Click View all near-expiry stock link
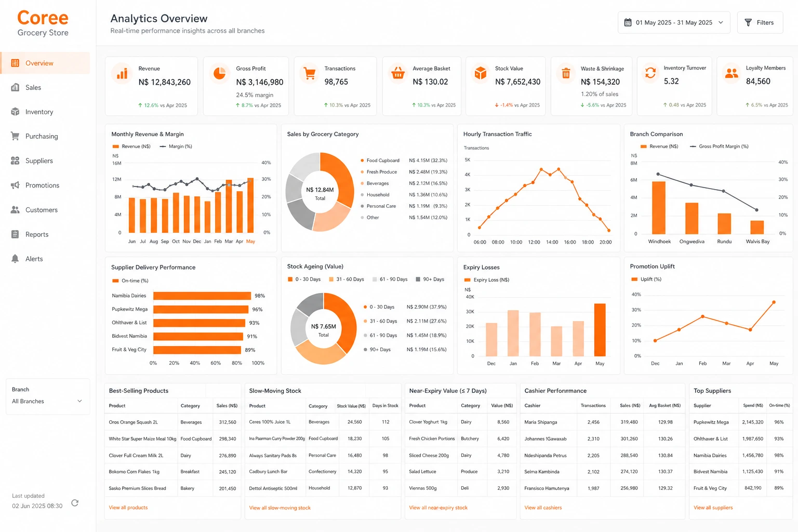Viewport: 798px width, 532px height. click(438, 508)
